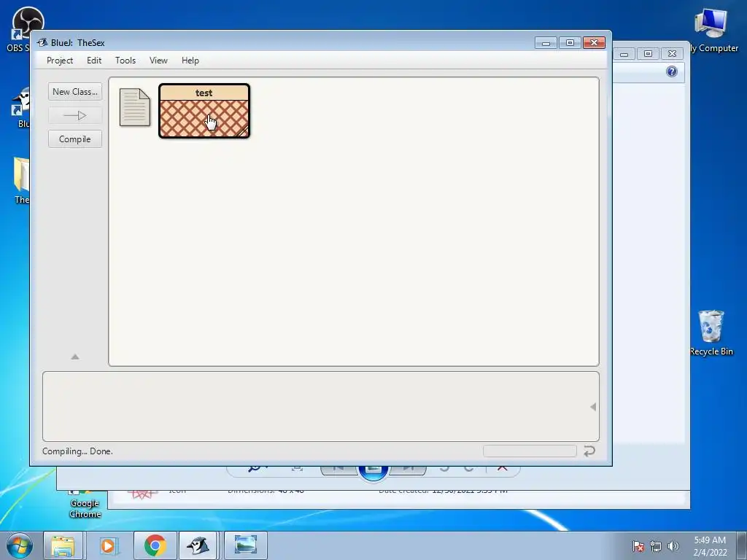The image size is (747, 560).
Task: Open the Project menu in BlueJ
Action: click(x=60, y=61)
